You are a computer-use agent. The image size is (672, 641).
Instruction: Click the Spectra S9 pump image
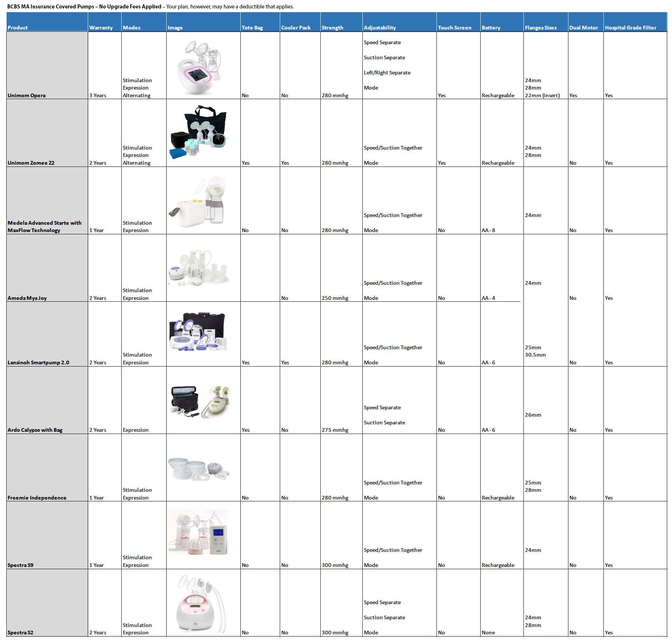[x=198, y=532]
